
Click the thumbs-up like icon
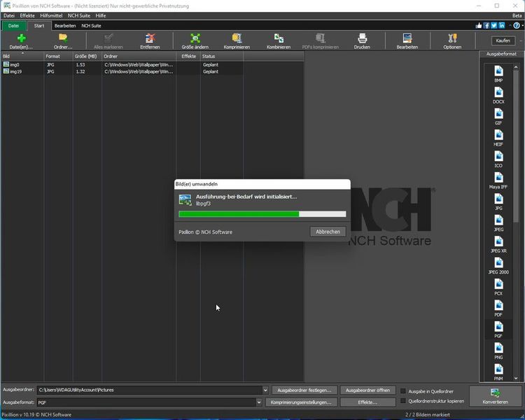click(x=479, y=25)
